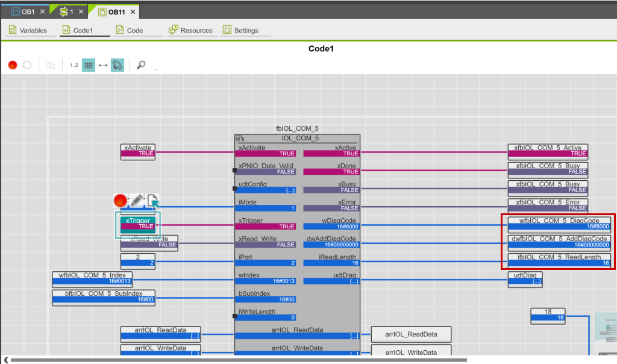This screenshot has height=364, width=617.
Task: Open the Variables editor tab
Action: [x=28, y=30]
